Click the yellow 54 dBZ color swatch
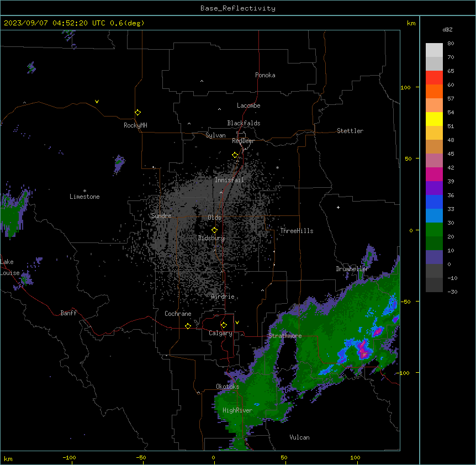 pos(434,119)
